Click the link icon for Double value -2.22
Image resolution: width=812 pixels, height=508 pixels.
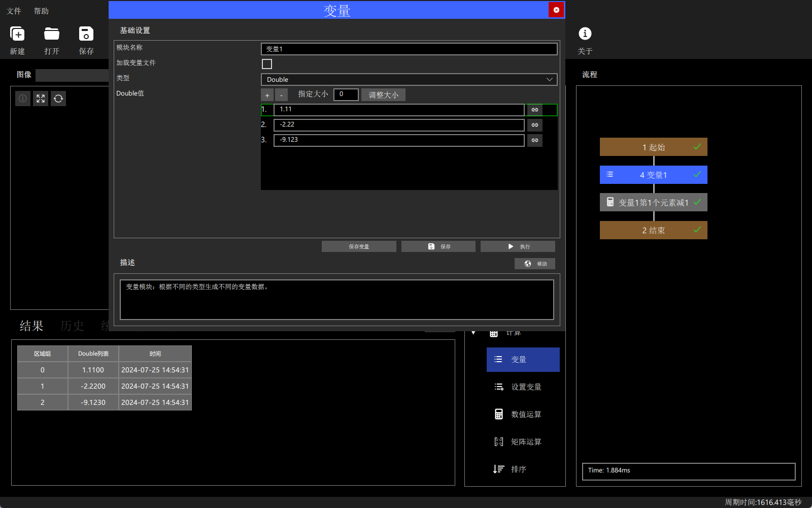(x=535, y=125)
